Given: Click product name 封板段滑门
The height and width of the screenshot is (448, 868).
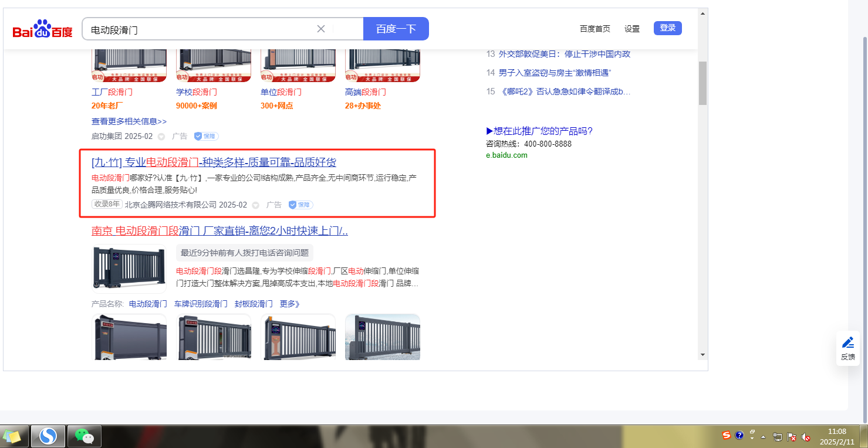Looking at the screenshot, I should click(x=254, y=304).
